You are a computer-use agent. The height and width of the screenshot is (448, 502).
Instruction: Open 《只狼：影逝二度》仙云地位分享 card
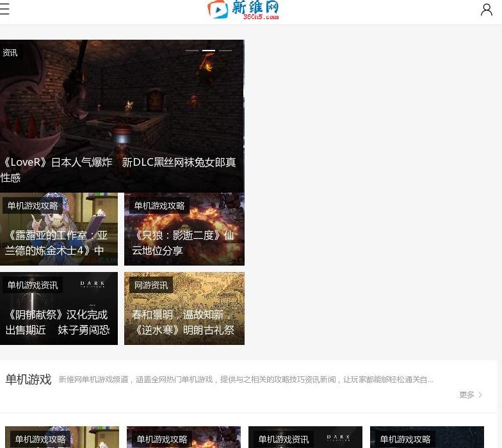point(184,229)
